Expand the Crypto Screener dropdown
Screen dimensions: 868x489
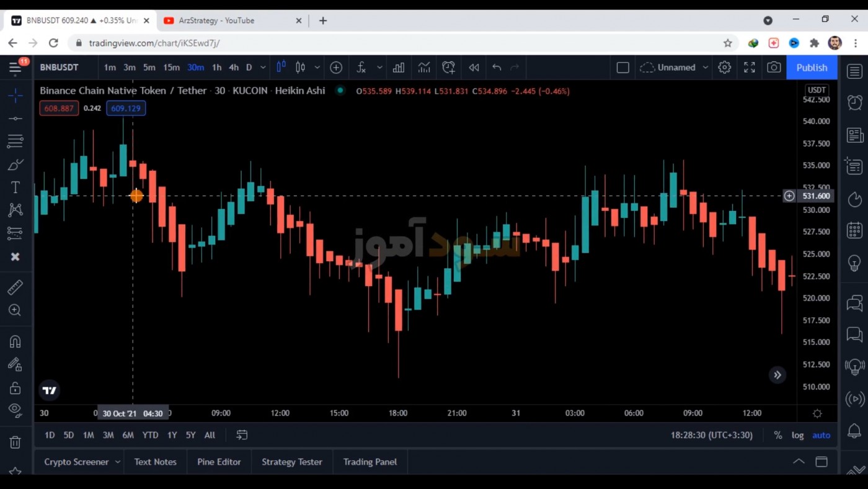(x=117, y=462)
